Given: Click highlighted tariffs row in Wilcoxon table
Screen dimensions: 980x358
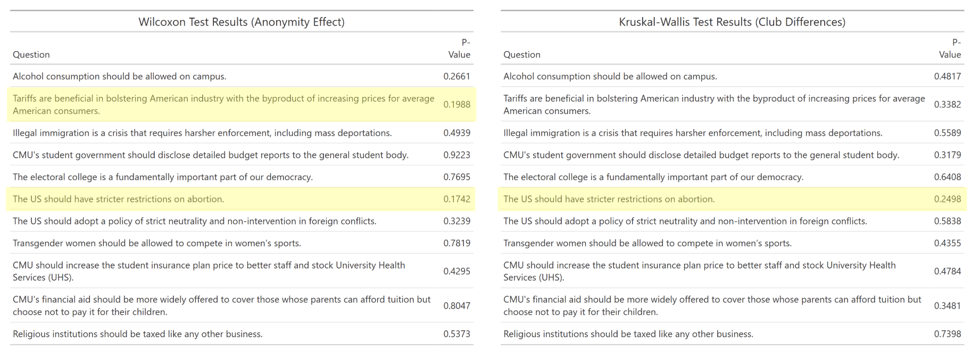Looking at the screenshot, I should click(242, 104).
